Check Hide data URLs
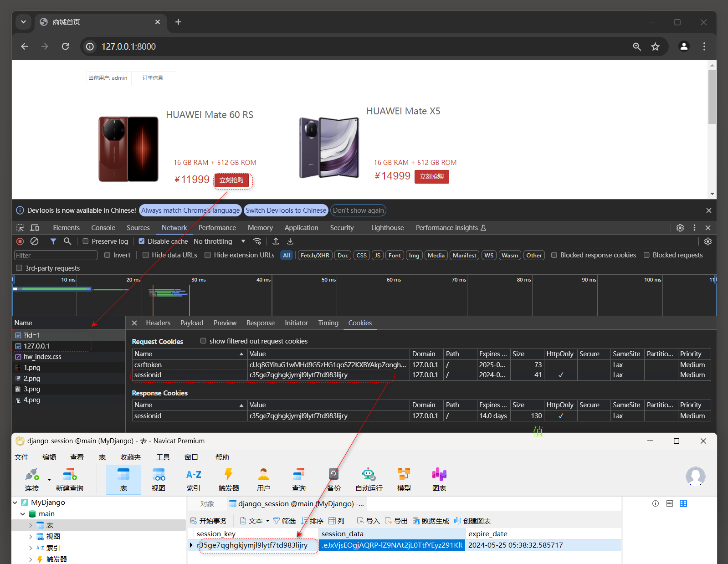Screen dimensions: 728x564 pos(146,255)
